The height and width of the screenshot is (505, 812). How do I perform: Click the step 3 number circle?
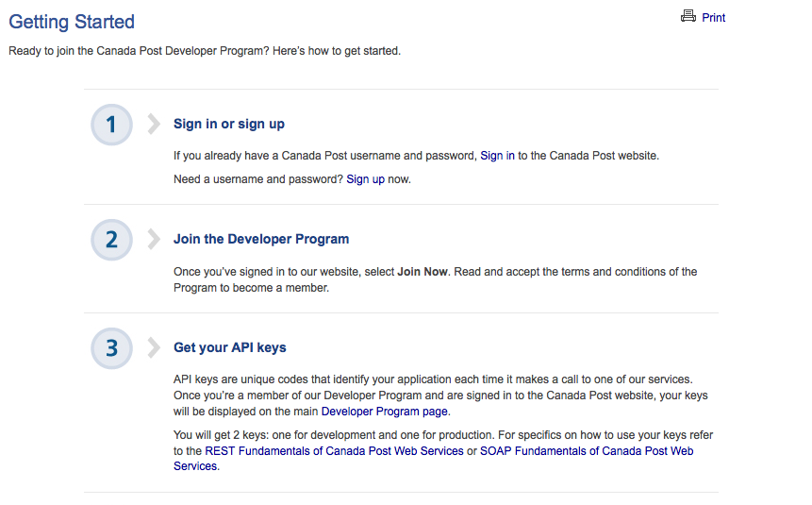coord(111,348)
